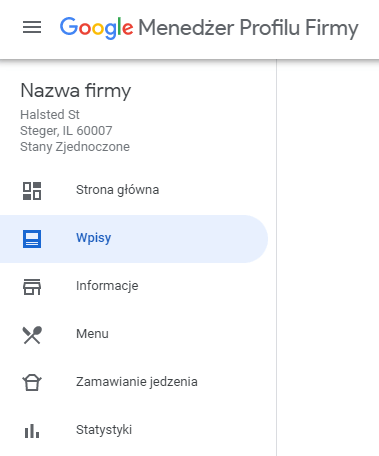
Task: Click the Google logo
Action: (97, 28)
